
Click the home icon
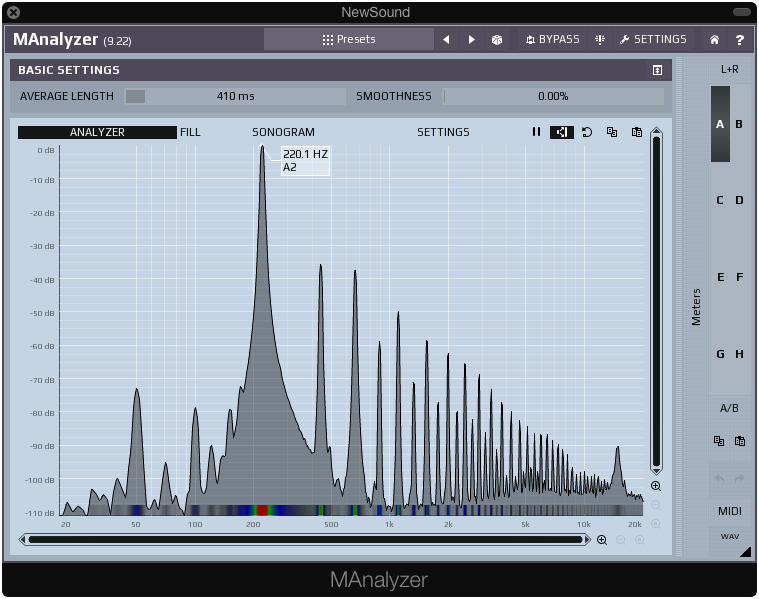[x=714, y=40]
